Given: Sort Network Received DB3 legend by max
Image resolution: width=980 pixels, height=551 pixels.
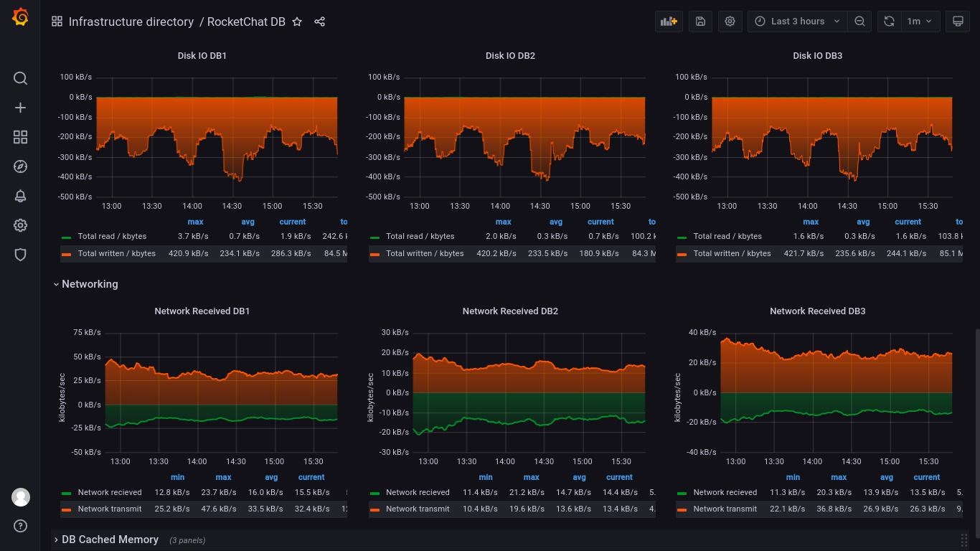Looking at the screenshot, I should pos(839,477).
